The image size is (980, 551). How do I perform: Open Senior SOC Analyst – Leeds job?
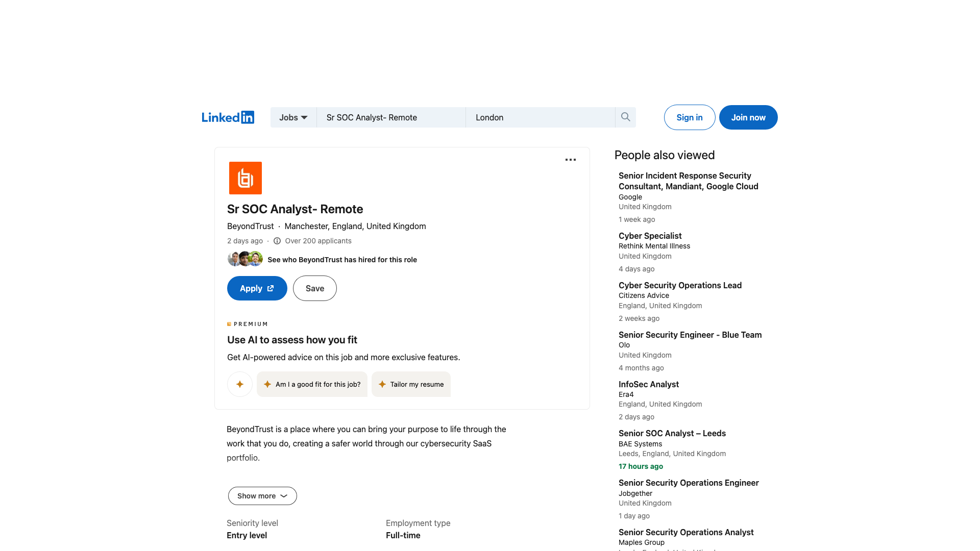point(672,433)
